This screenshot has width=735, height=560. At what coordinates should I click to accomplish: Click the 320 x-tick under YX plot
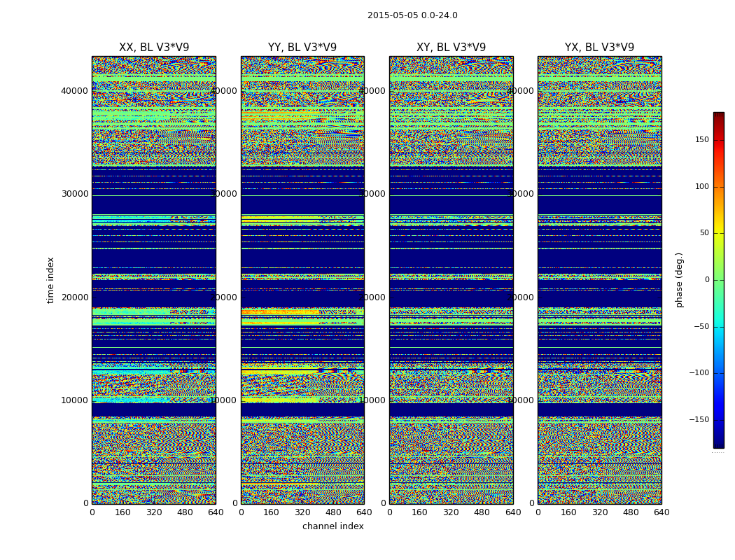pos(600,512)
